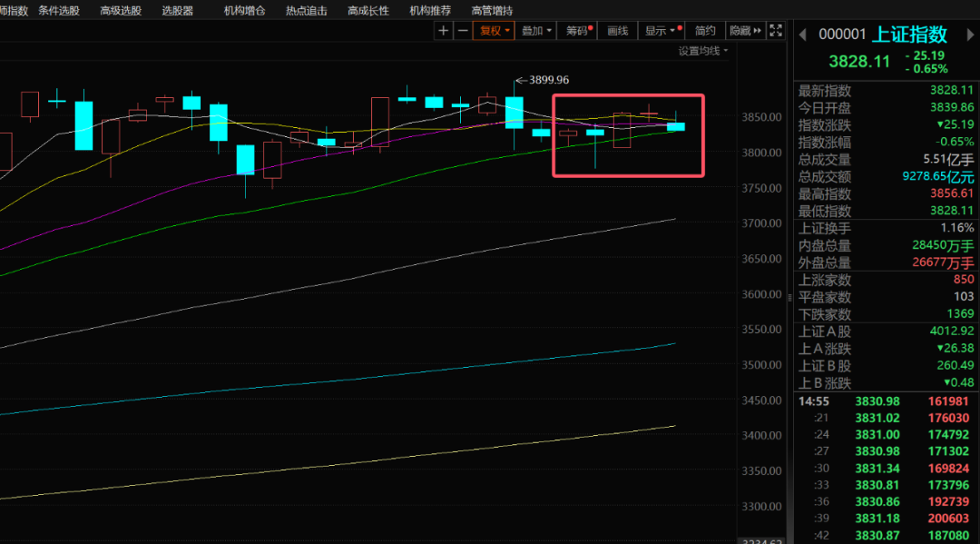Click the splitter handle beside the quote panel
980x544 pixels.
(790, 298)
